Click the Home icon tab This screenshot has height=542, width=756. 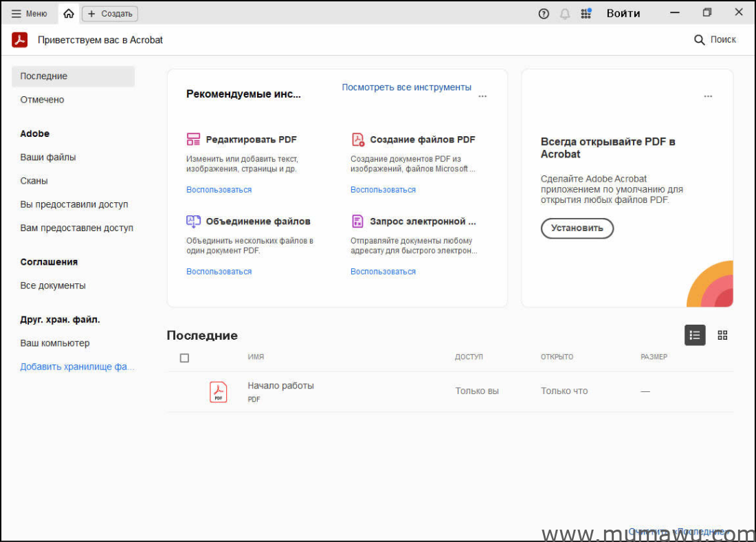point(69,14)
